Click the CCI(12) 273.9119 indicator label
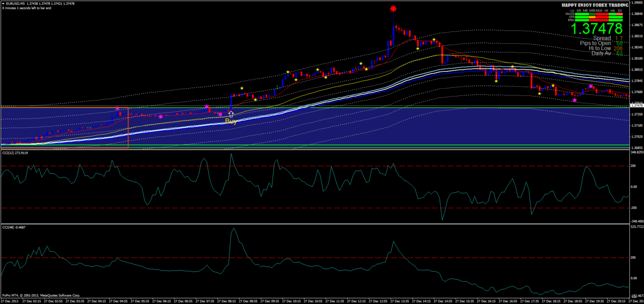Image resolution: width=644 pixels, height=304 pixels. pos(15,153)
